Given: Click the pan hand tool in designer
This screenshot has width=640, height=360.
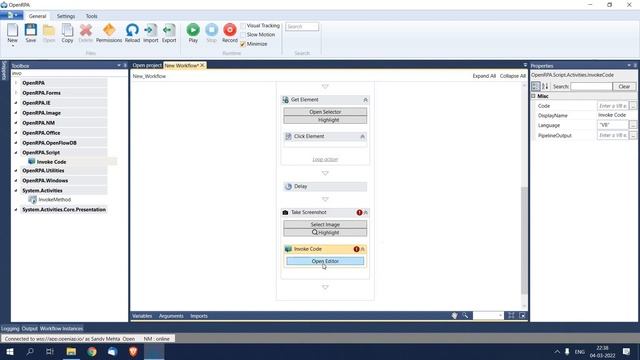Looking at the screenshot, I should click(454, 316).
